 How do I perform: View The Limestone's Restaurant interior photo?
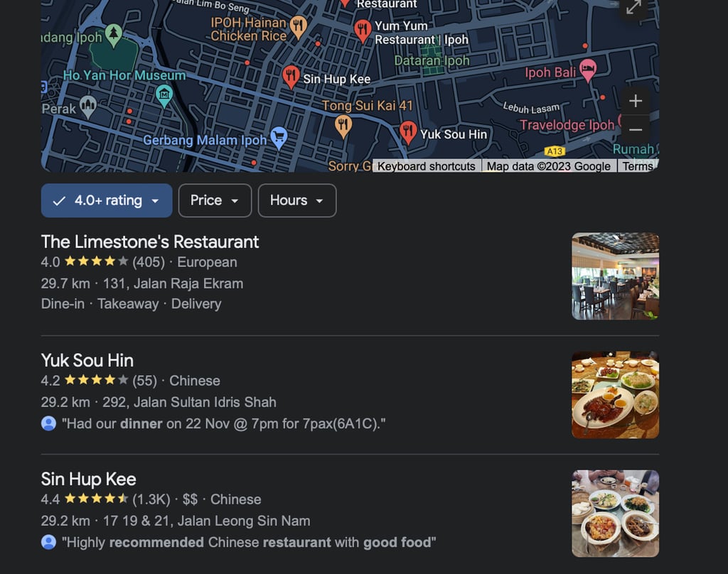(x=615, y=276)
